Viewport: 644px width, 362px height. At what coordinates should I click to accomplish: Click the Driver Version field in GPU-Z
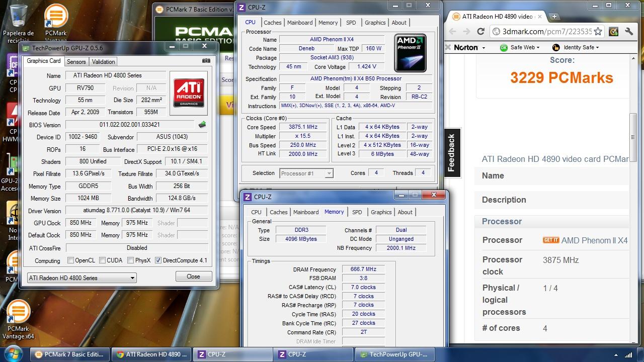137,211
